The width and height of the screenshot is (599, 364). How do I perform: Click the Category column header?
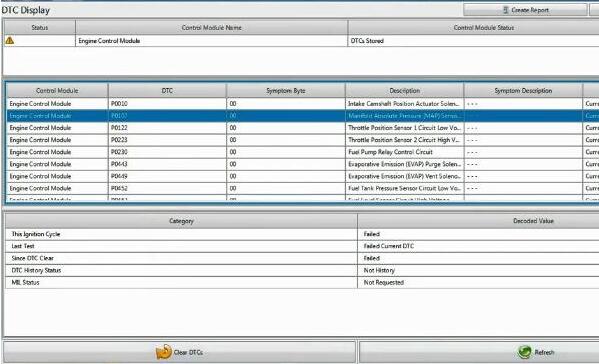point(181,221)
